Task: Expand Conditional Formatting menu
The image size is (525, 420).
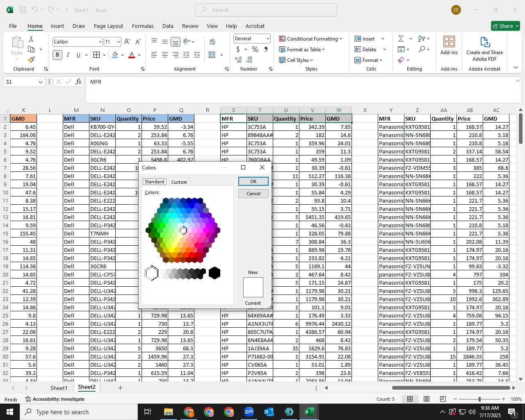Action: pos(310,39)
